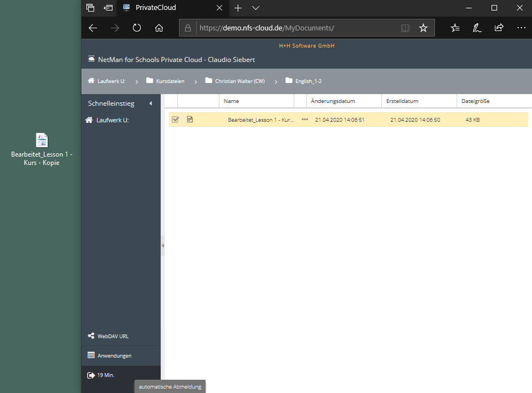Open the three-dot file actions menu
This screenshot has width=532, height=393.
305,119
